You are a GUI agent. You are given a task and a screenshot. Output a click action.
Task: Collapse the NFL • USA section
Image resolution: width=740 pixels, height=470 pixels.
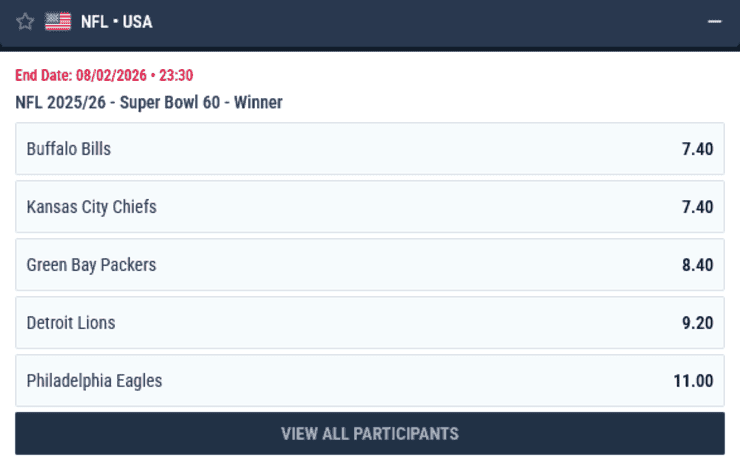pos(714,21)
